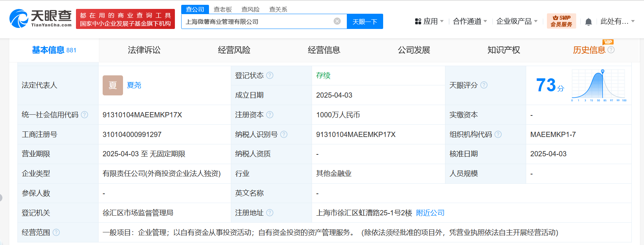Screen dimensions: 644x245
Task: Click registration number 310104000991297
Action: point(132,134)
